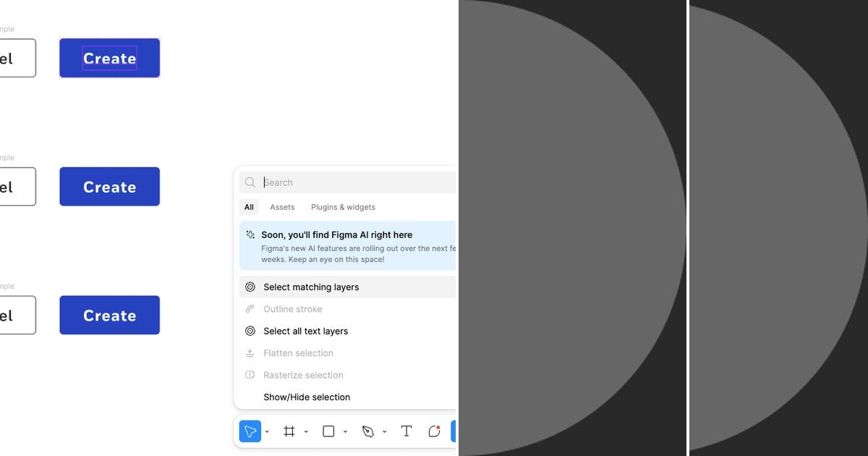Switch to the Assets tab
Viewport: 868px width, 456px height.
pyautogui.click(x=282, y=207)
